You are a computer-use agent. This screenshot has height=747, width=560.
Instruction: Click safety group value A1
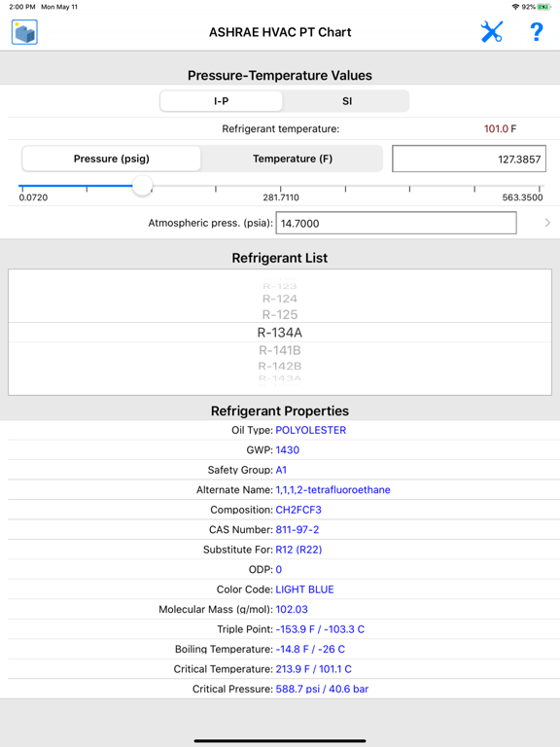[x=281, y=470]
